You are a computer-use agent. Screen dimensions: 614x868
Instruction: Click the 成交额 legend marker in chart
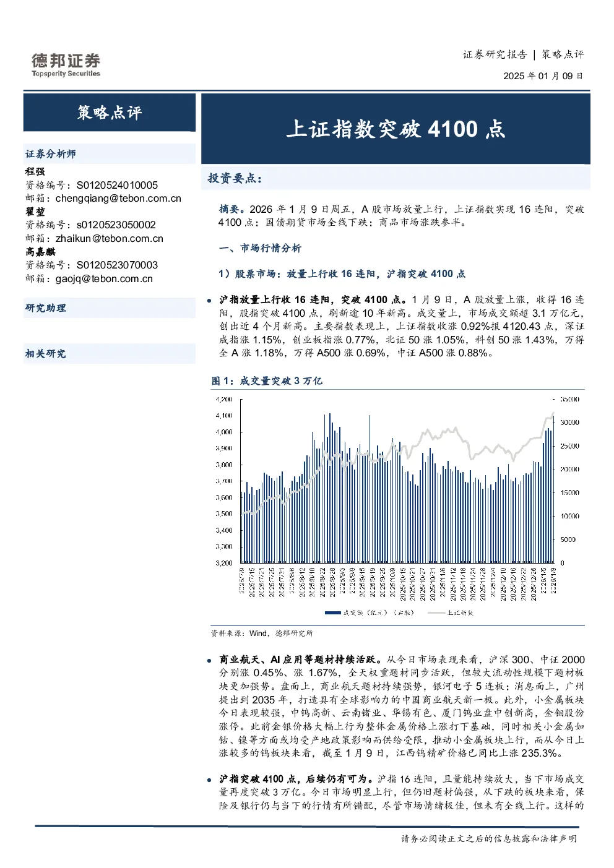pyautogui.click(x=333, y=613)
